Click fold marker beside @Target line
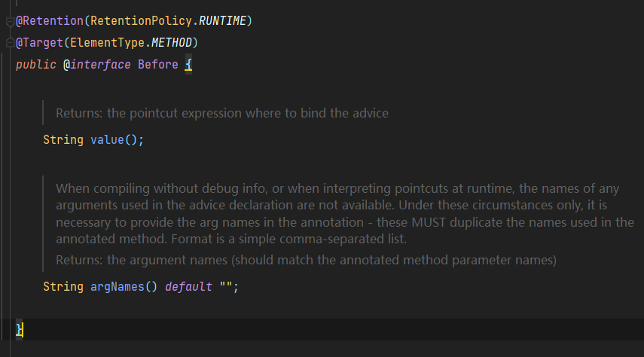This screenshot has height=357, width=644. (9, 43)
